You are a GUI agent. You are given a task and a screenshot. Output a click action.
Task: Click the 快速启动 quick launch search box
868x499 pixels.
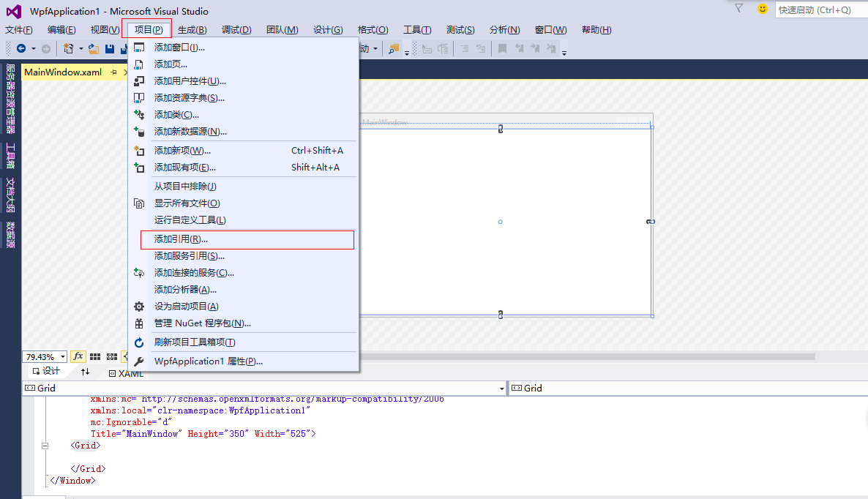click(x=821, y=10)
